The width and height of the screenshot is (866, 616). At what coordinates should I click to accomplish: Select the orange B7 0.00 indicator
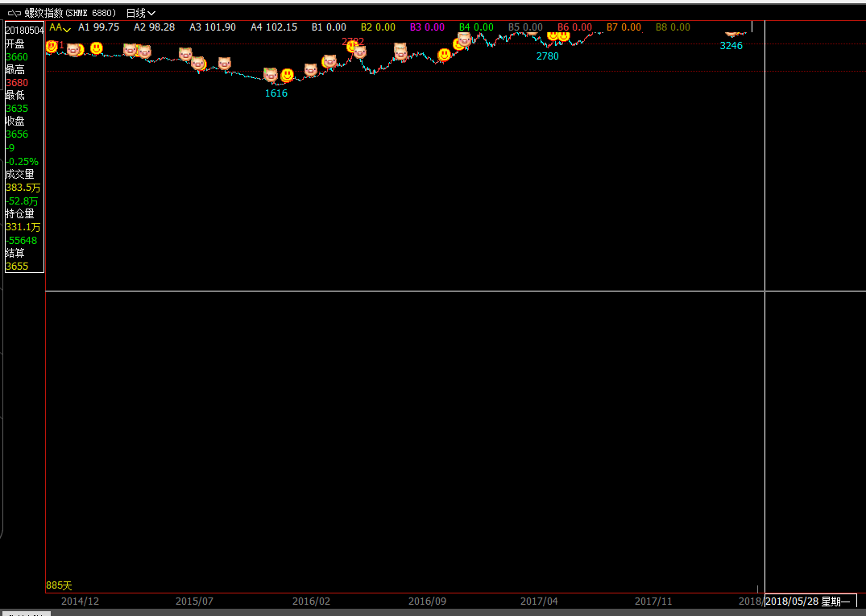pos(624,27)
